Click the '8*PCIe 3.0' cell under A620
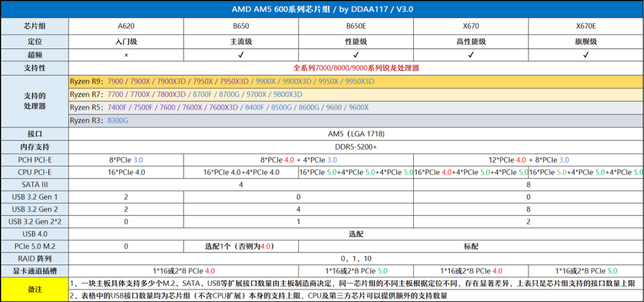The image size is (644, 302). click(x=126, y=160)
